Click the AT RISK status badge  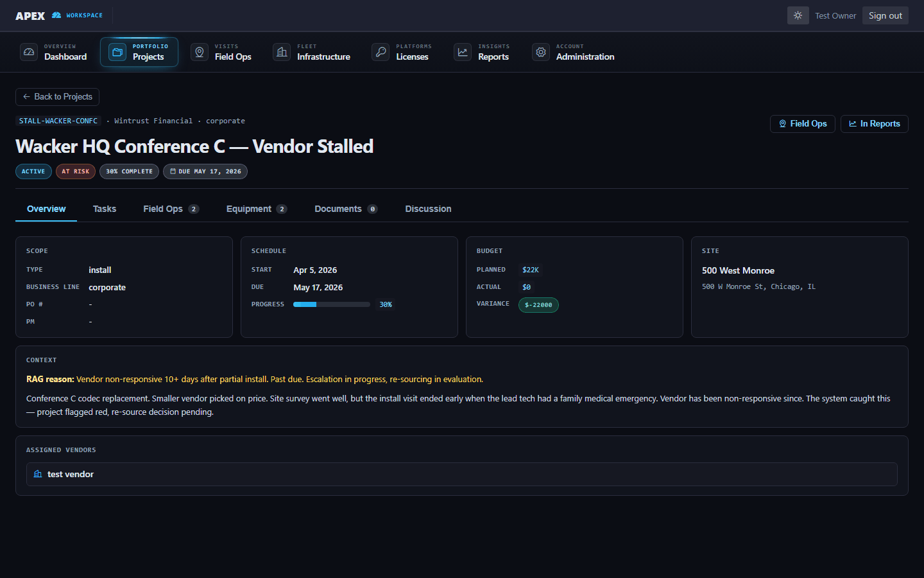point(76,171)
